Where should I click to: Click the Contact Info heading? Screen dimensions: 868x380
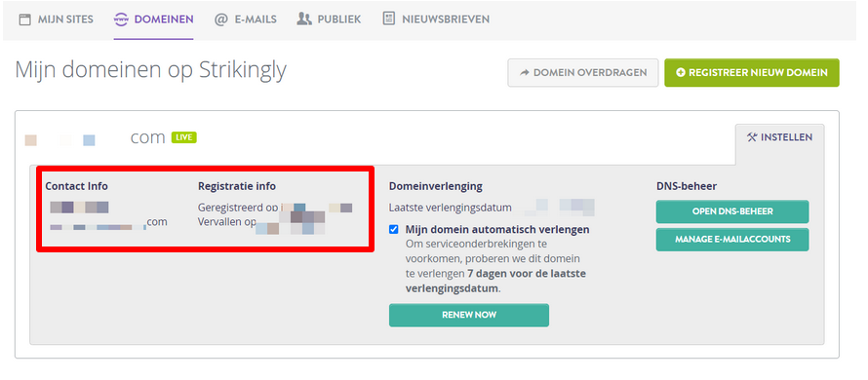76,186
